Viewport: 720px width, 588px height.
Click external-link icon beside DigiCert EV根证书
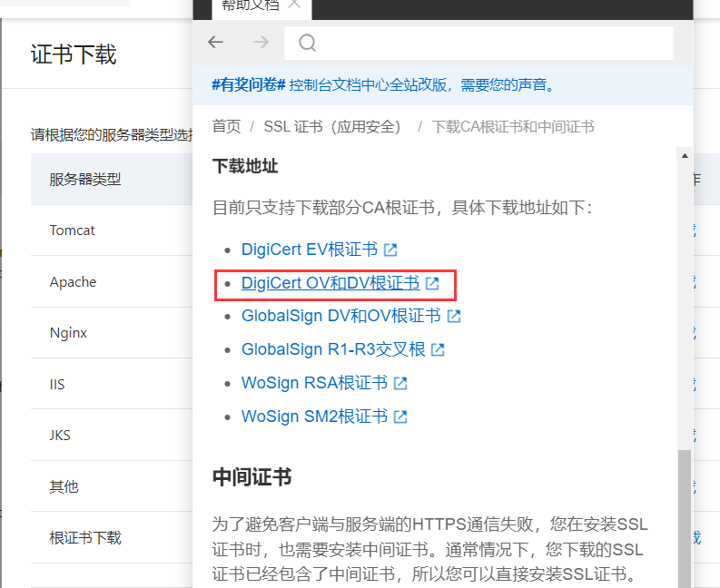click(390, 250)
